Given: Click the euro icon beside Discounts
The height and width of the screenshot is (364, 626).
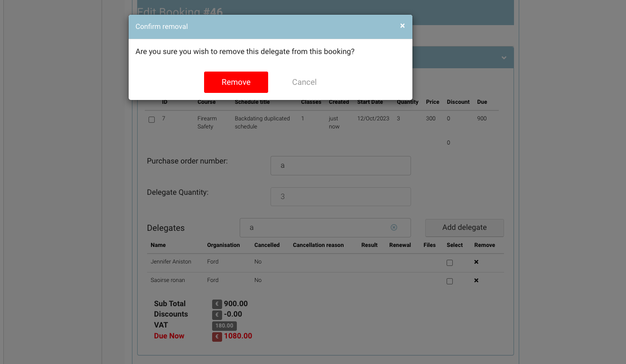Looking at the screenshot, I should click(217, 315).
